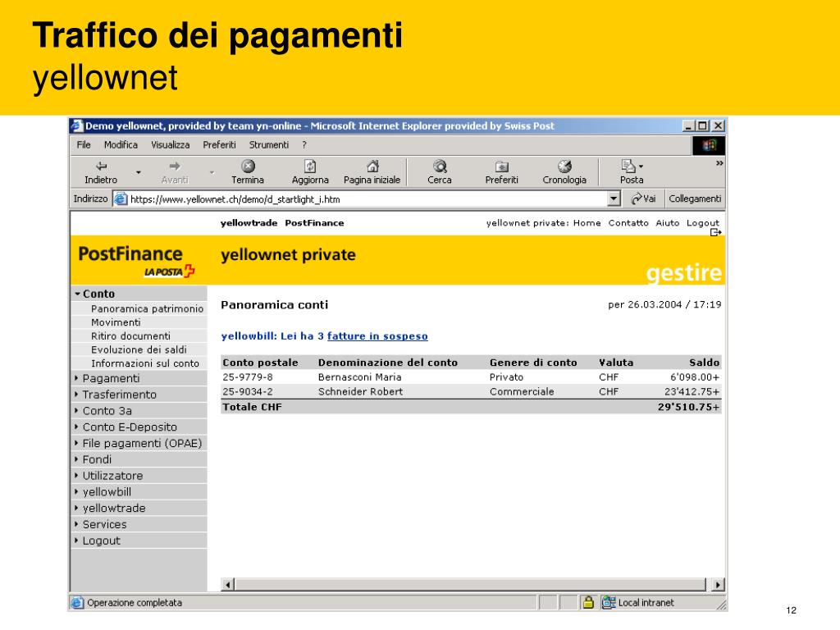Open the Indietro history dropdown arrow
The height and width of the screenshot is (630, 840).
[x=138, y=172]
